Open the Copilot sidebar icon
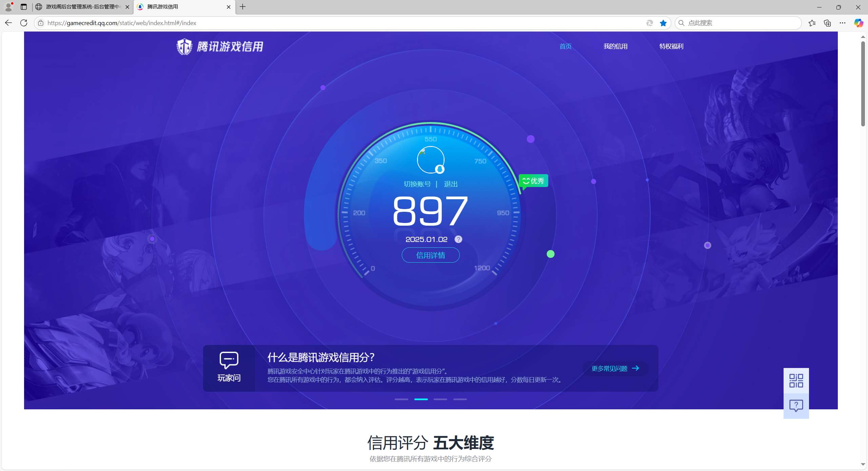Image resolution: width=868 pixels, height=471 pixels. point(858,23)
